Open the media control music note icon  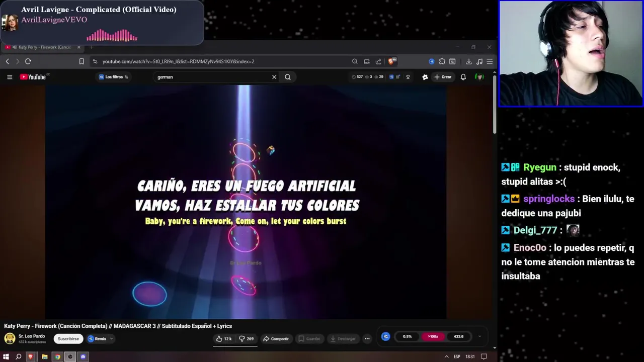click(x=479, y=61)
